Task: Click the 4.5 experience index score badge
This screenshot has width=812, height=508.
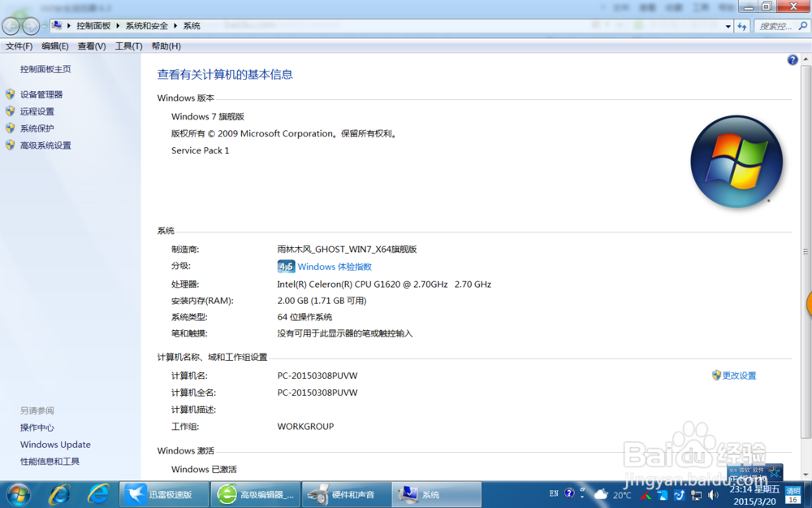Action: (x=286, y=267)
